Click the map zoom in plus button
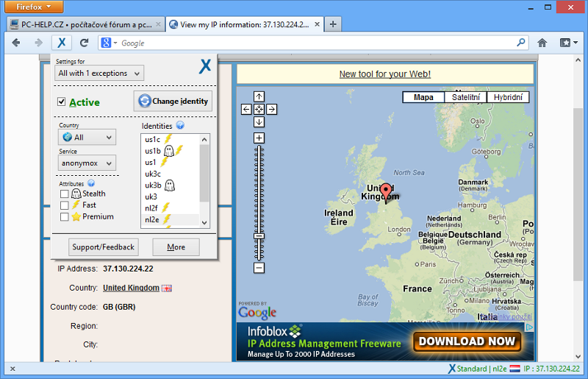 click(259, 138)
